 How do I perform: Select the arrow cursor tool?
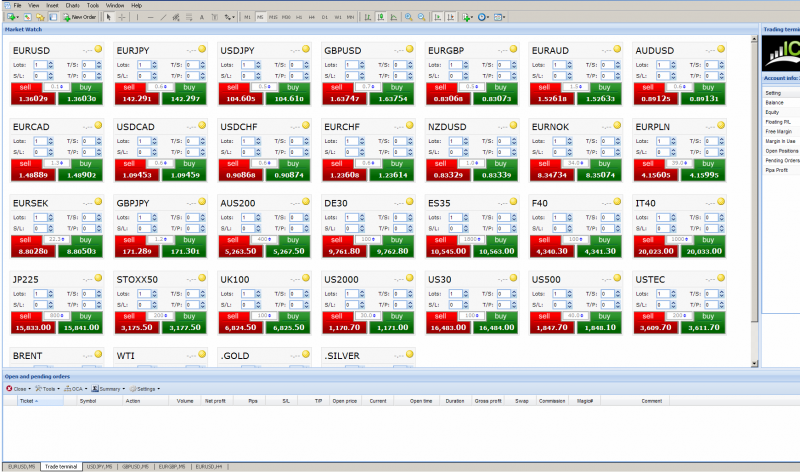[x=109, y=17]
